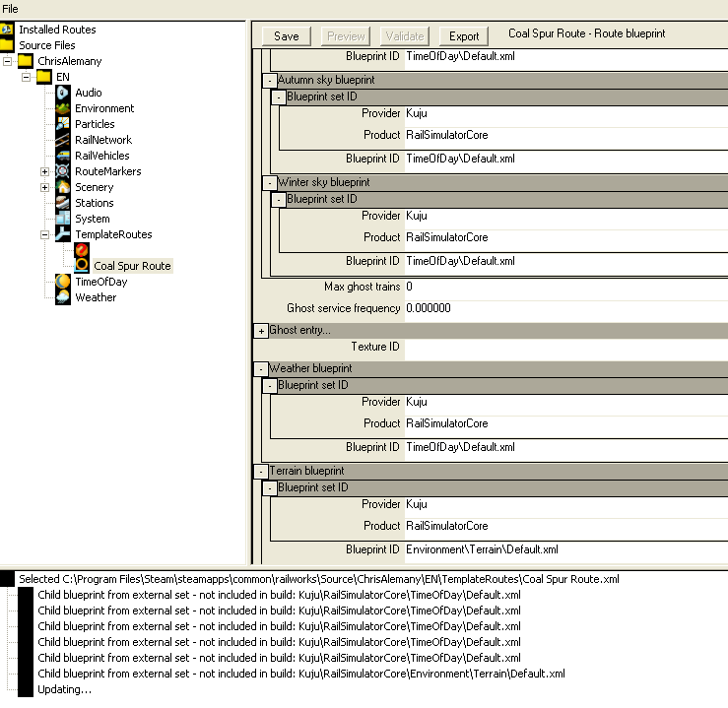Select Coal Spur Route in the tree
728x708 pixels.
pyautogui.click(x=132, y=266)
